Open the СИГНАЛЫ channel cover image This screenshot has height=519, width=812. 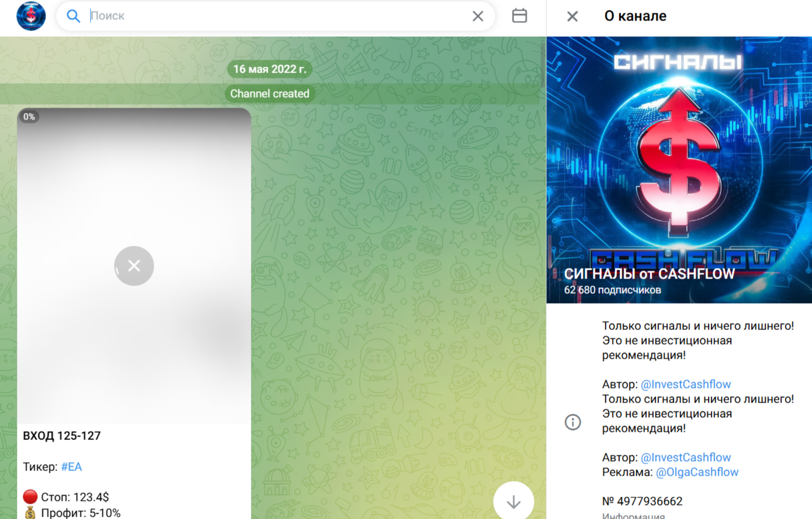[x=679, y=170]
